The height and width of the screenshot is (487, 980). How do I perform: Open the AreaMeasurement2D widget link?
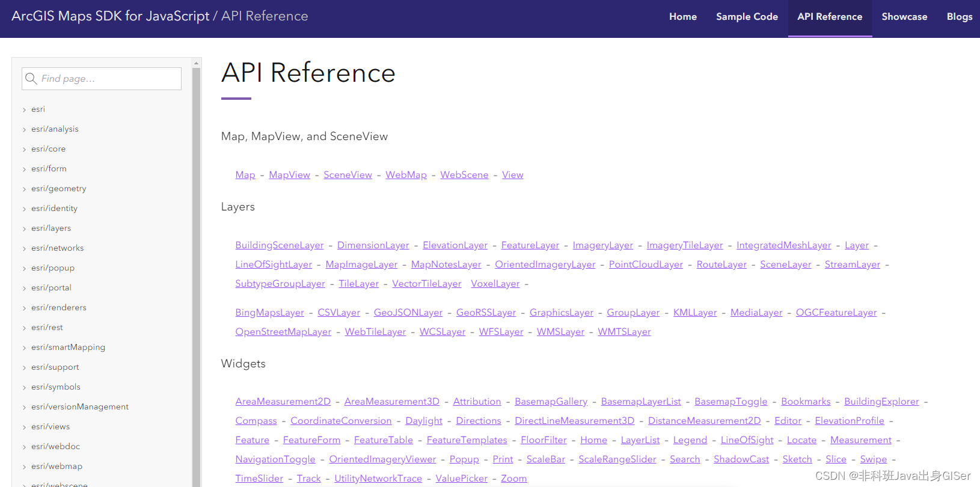tap(283, 402)
